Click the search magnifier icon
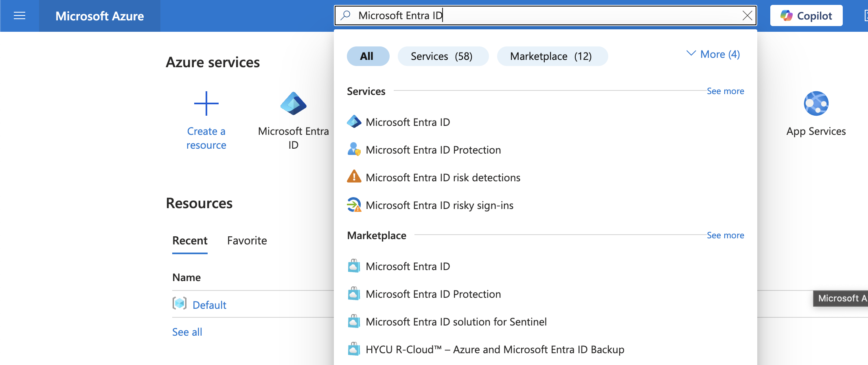 tap(346, 15)
